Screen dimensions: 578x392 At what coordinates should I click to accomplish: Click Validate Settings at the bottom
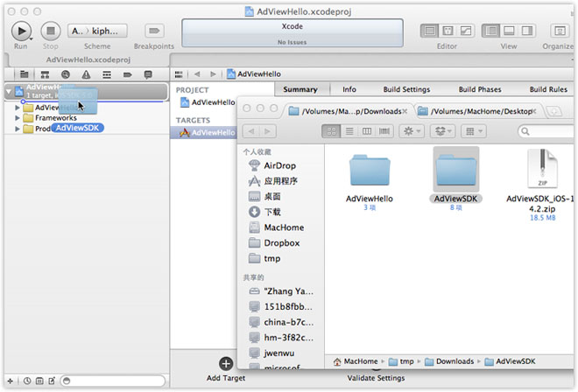click(376, 378)
